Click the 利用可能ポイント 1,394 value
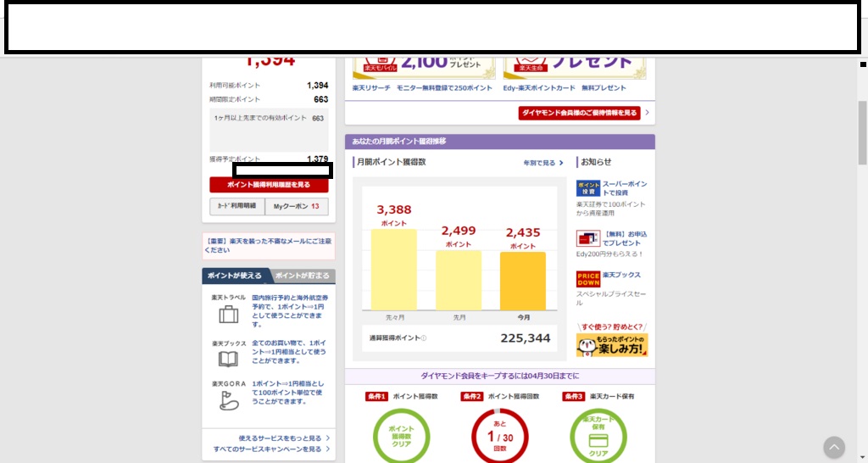The height and width of the screenshot is (463, 868). point(317,86)
